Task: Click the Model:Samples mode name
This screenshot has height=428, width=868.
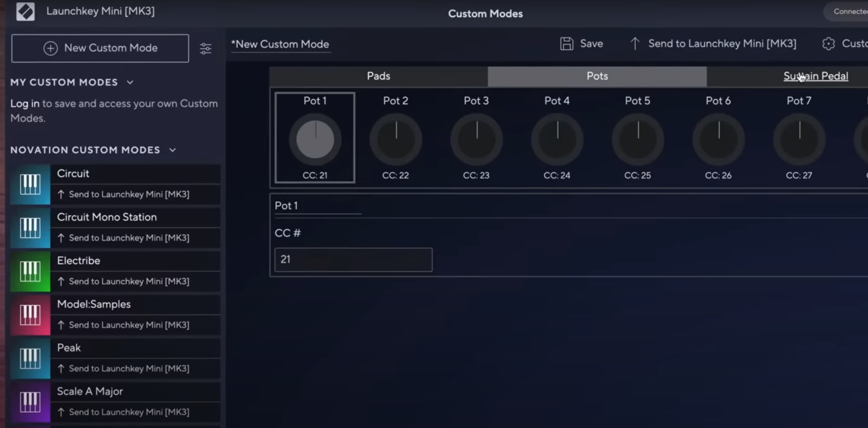Action: 94,304
